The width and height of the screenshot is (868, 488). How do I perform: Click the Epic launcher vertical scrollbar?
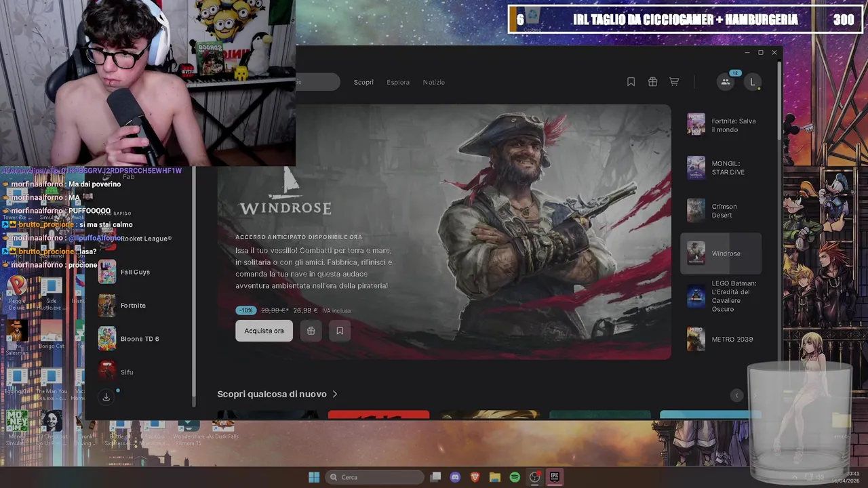[780, 102]
